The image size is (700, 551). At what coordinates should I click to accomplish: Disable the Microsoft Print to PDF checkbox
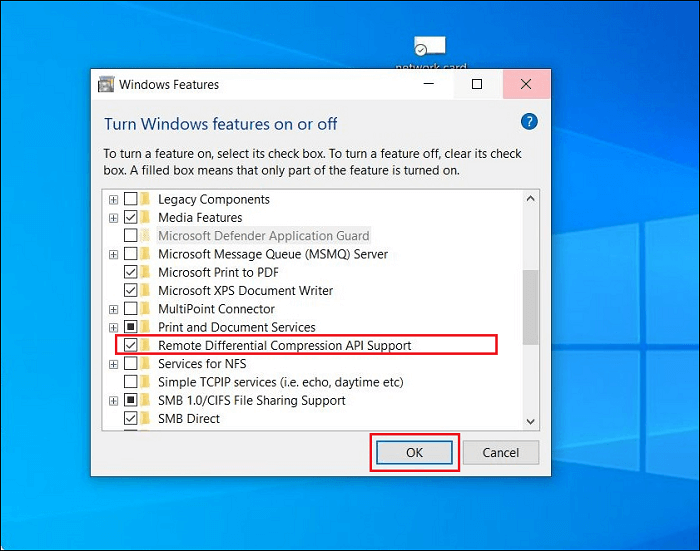[x=130, y=272]
